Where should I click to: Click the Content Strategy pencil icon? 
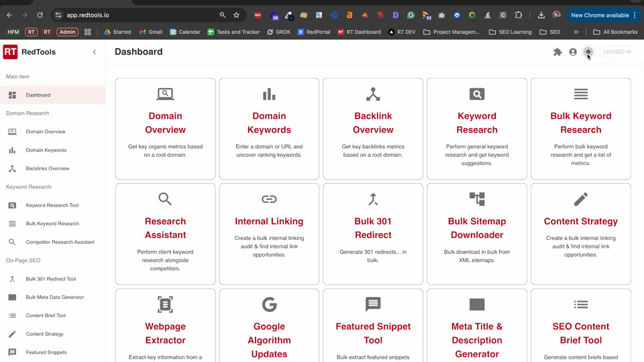pyautogui.click(x=581, y=199)
